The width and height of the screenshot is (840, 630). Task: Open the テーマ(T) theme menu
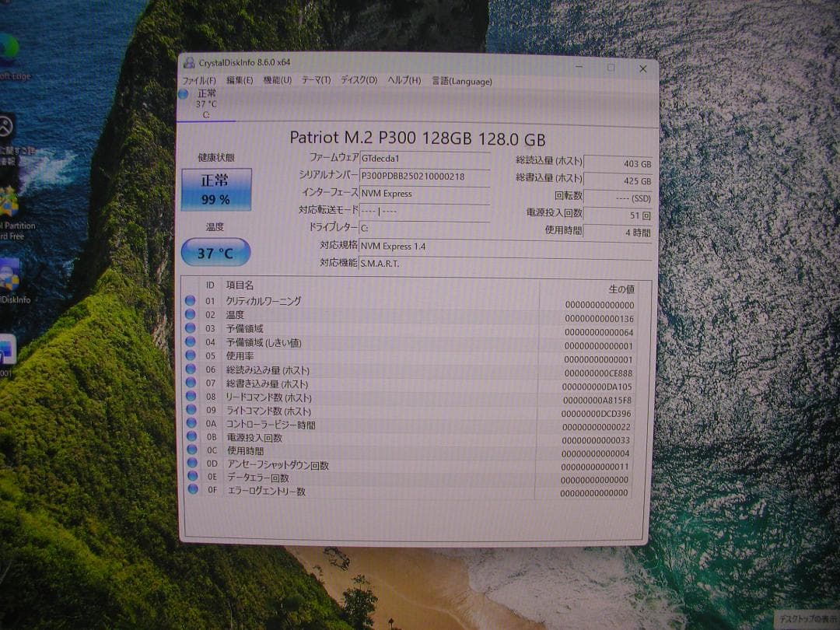click(x=316, y=79)
